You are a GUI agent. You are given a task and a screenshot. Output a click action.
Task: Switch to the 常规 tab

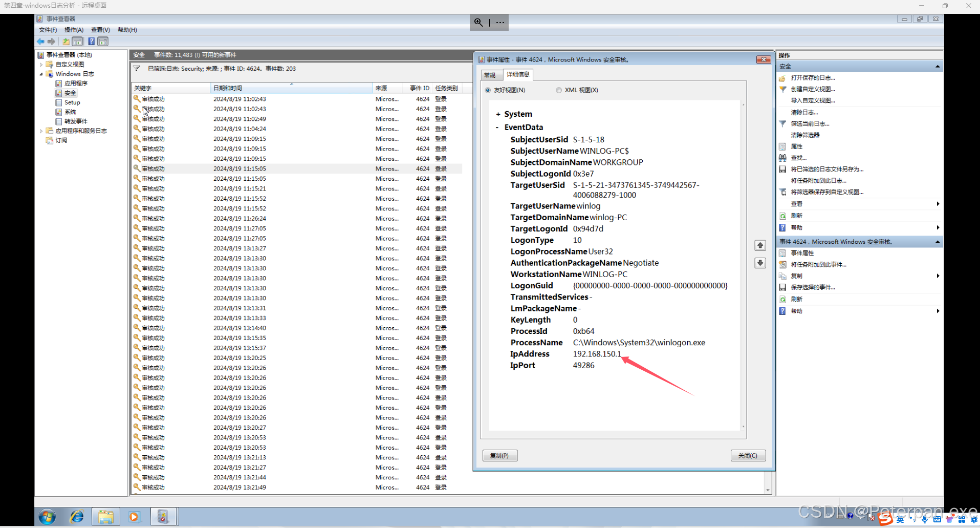(x=490, y=75)
